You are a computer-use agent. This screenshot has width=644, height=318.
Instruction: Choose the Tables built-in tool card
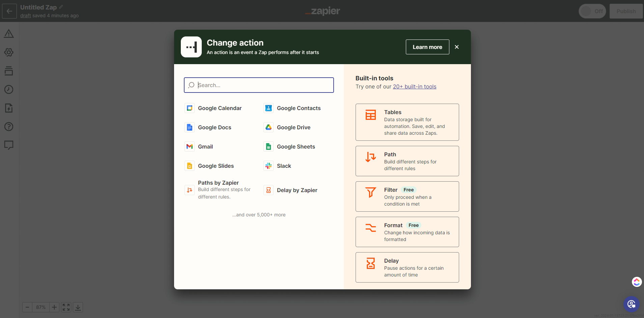point(407,122)
